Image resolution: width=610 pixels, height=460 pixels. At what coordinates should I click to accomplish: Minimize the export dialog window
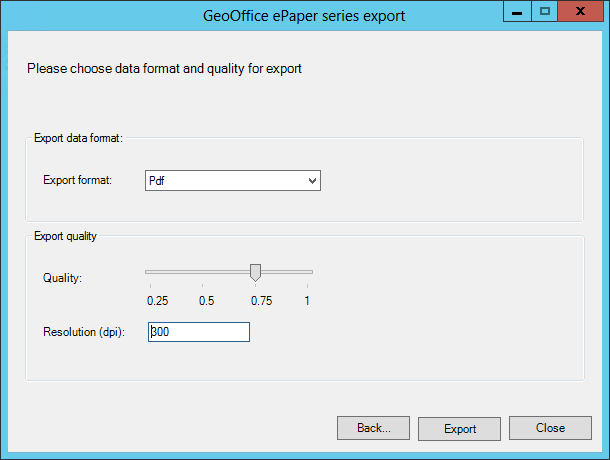coord(516,14)
